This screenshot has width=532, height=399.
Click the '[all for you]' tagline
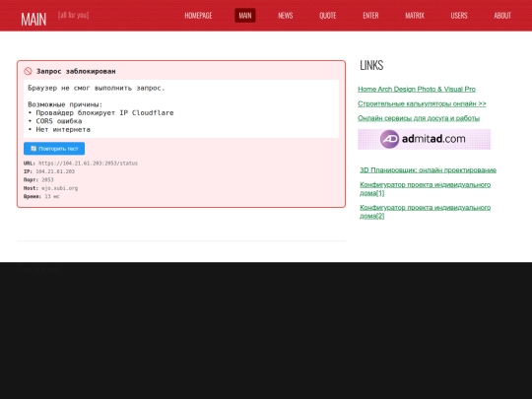tap(73, 15)
